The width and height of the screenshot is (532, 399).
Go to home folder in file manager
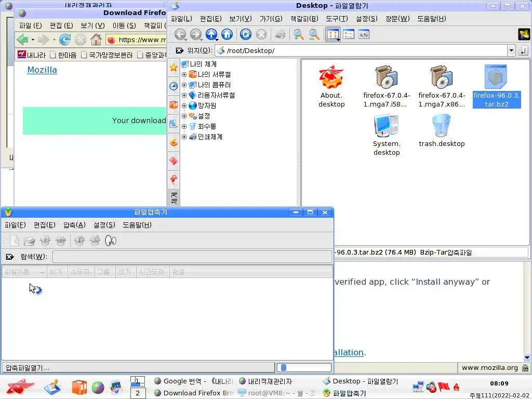pos(227,34)
